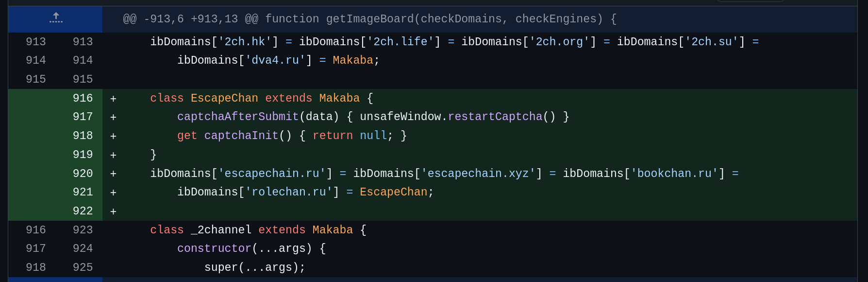Click old line number 913

click(x=35, y=42)
